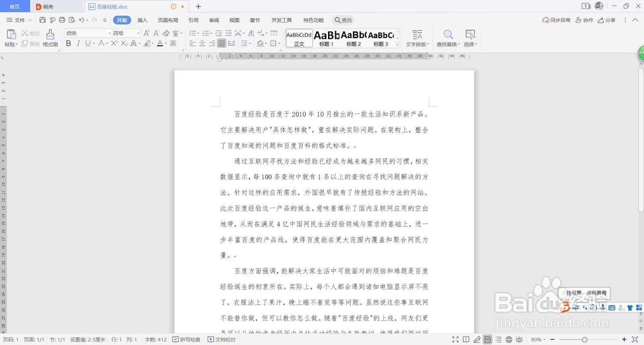Click the Distributed alignment icon
This screenshot has width=644, height=345.
point(231,43)
